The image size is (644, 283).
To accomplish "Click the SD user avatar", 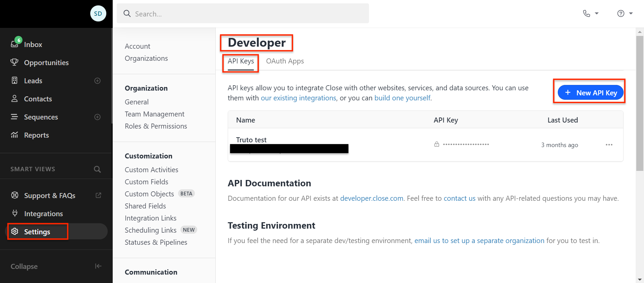I will tap(98, 14).
